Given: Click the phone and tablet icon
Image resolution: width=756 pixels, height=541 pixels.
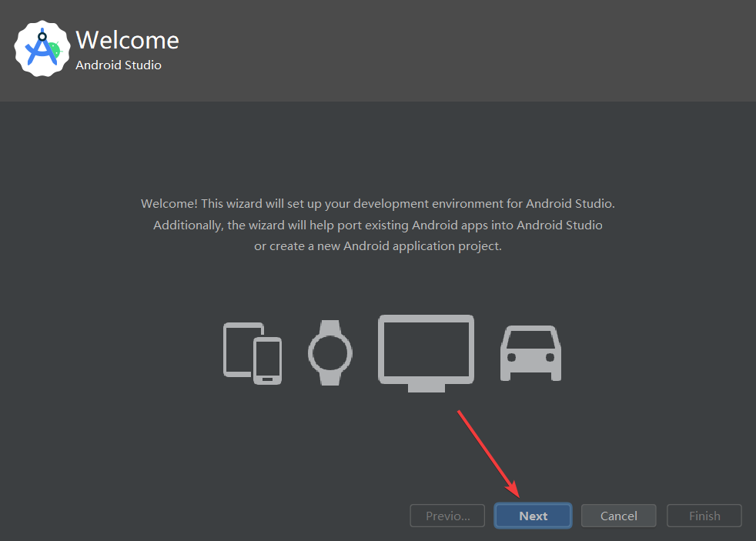Looking at the screenshot, I should click(x=253, y=353).
